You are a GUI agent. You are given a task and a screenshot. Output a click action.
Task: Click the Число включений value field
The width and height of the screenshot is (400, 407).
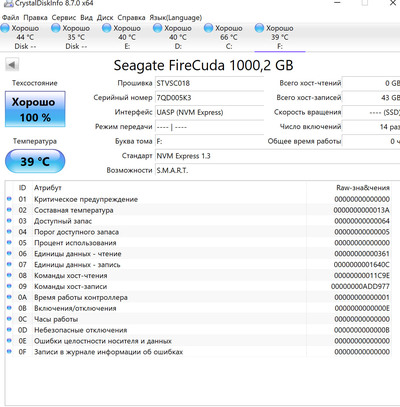(371, 127)
